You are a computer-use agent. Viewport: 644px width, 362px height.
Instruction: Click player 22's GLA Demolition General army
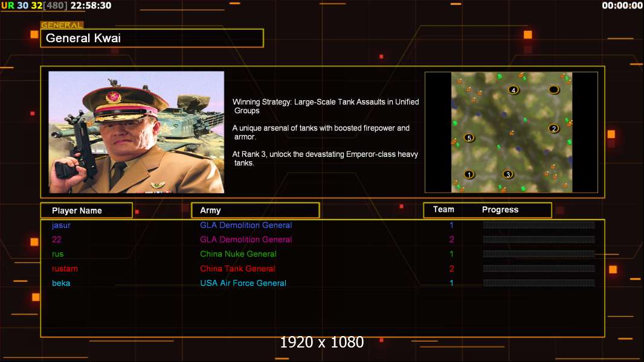[246, 240]
